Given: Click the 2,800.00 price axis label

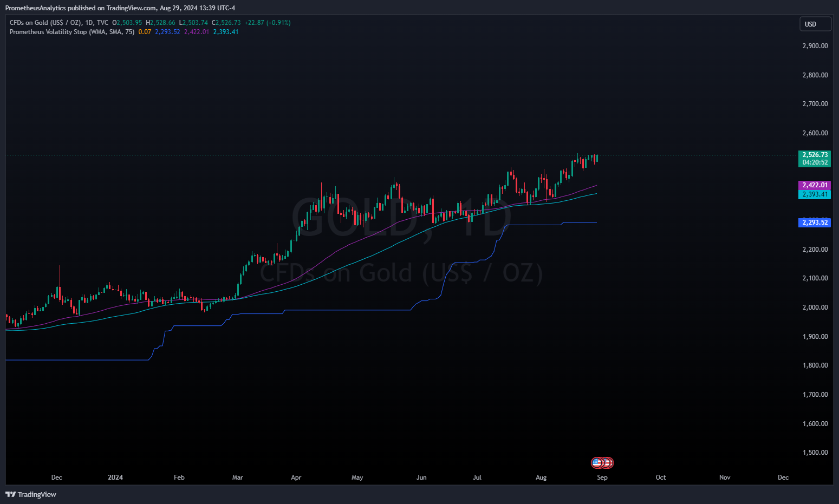Looking at the screenshot, I should tap(815, 75).
